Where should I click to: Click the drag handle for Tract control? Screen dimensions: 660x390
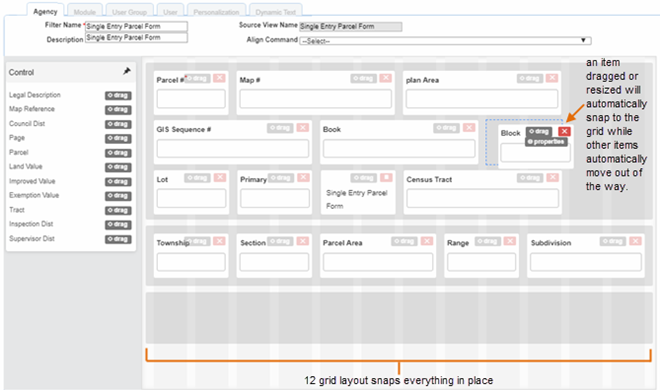click(118, 210)
